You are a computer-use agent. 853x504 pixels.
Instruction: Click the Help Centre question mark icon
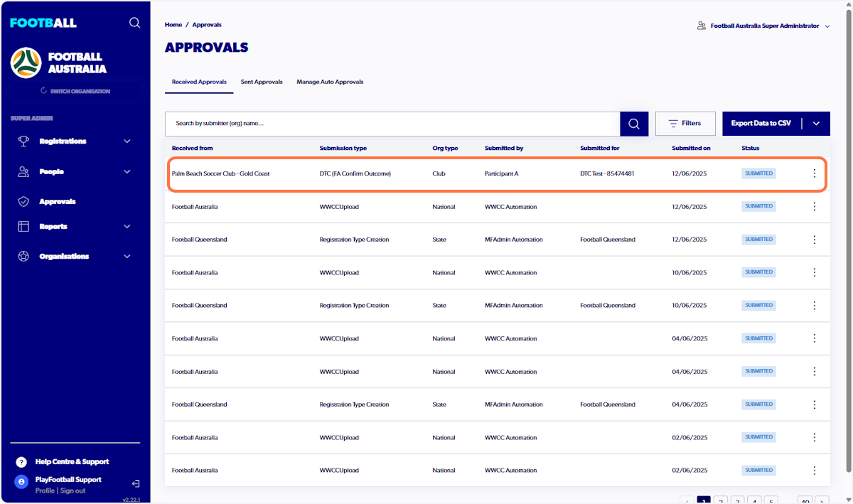pos(21,462)
